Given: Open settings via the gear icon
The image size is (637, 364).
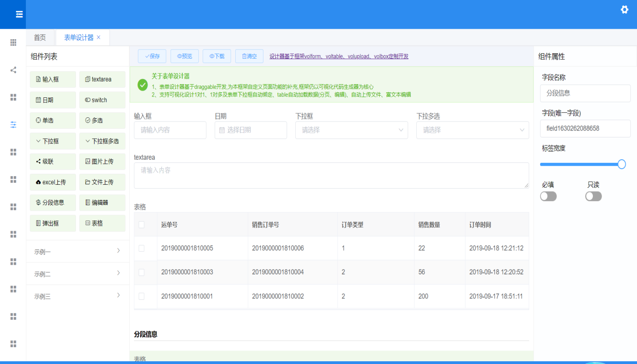Looking at the screenshot, I should pos(624,10).
